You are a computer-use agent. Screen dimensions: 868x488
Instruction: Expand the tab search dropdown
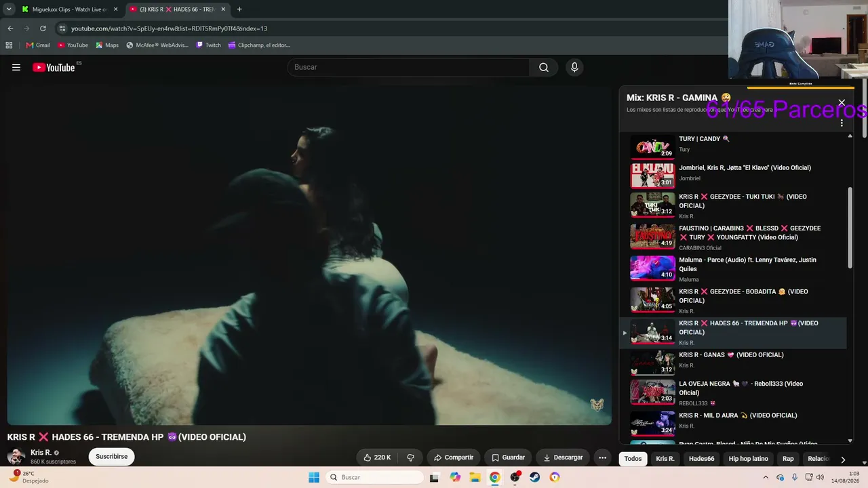[x=9, y=9]
